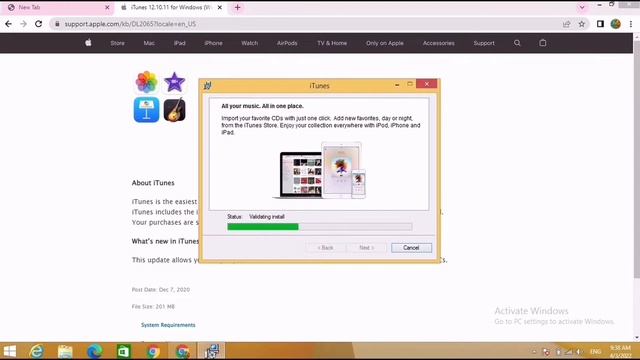Click the ENG language indicator
This screenshot has height=360, width=640.
tap(596, 351)
